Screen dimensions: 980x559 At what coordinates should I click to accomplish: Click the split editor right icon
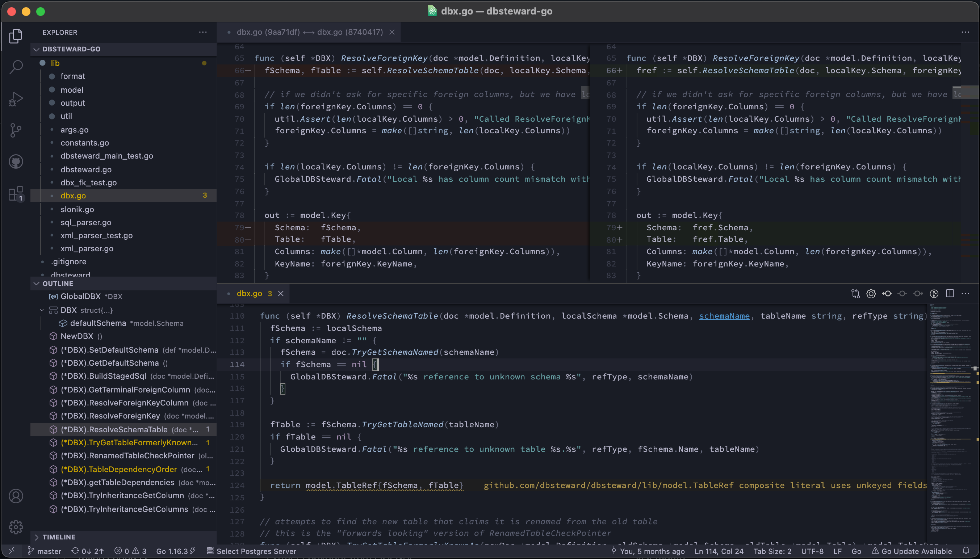950,294
